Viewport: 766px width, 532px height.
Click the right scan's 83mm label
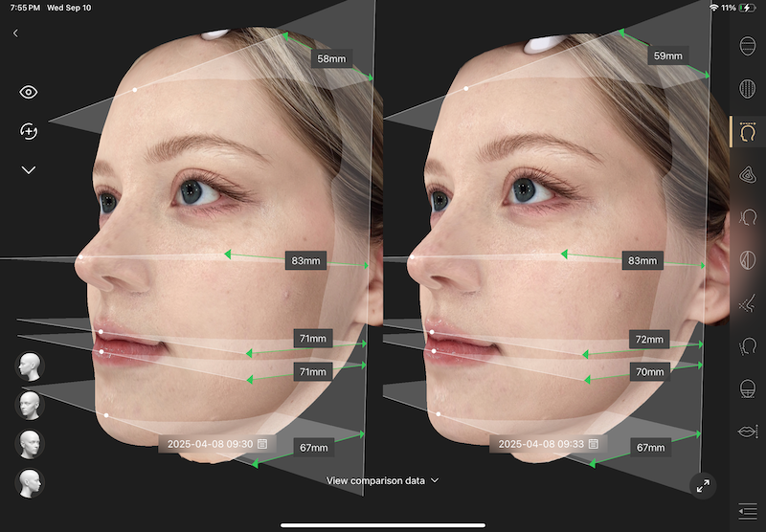(642, 260)
